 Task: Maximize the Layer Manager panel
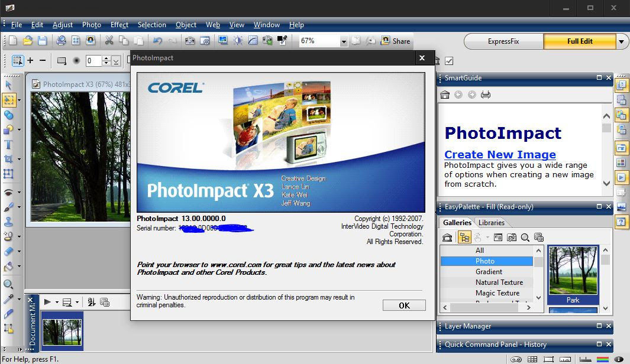click(599, 326)
